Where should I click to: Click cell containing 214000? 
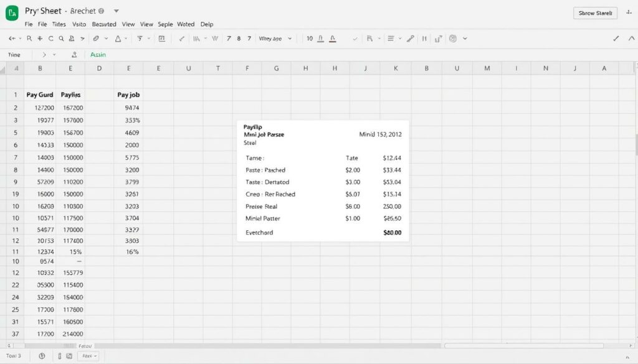pos(70,334)
